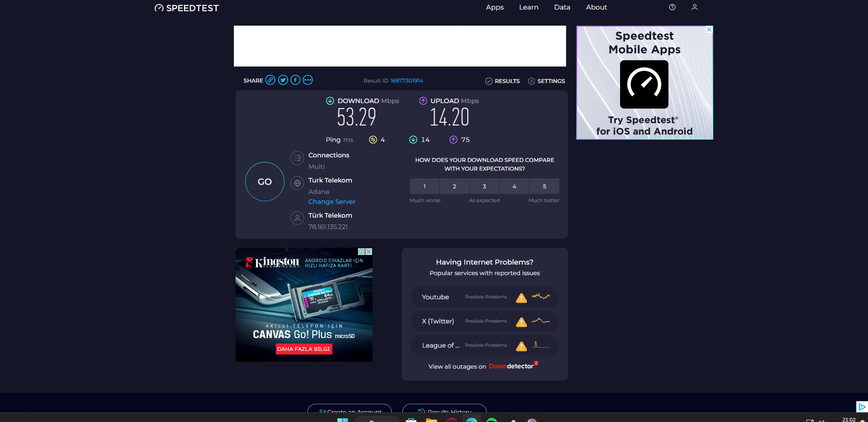Click the upload arrow icon beside UPLOAD
Image resolution: width=868 pixels, height=422 pixels.
[x=423, y=101]
